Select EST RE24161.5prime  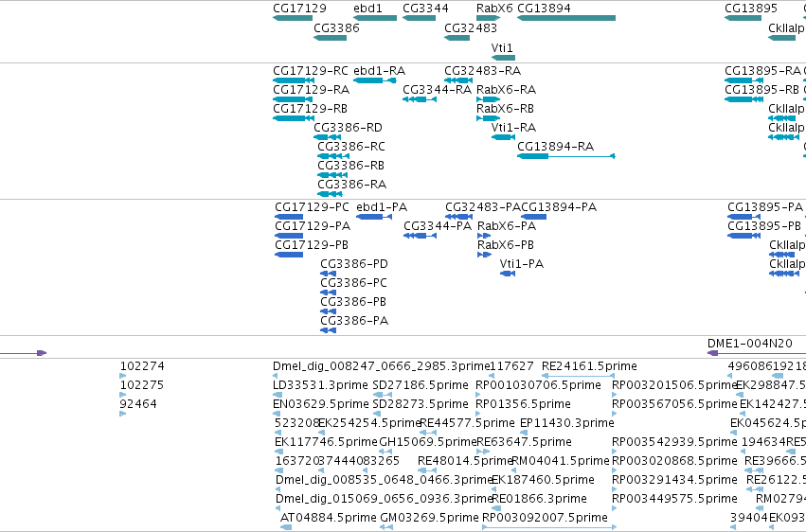click(579, 377)
